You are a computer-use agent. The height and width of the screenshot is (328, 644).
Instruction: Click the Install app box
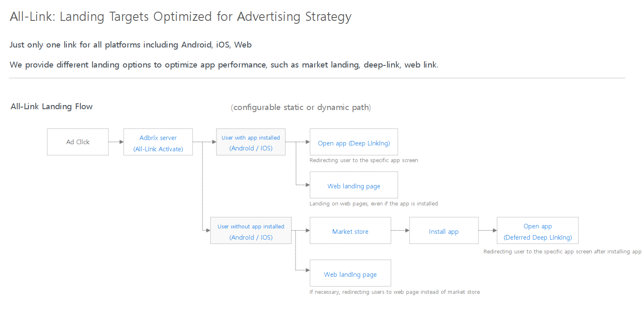pyautogui.click(x=444, y=231)
